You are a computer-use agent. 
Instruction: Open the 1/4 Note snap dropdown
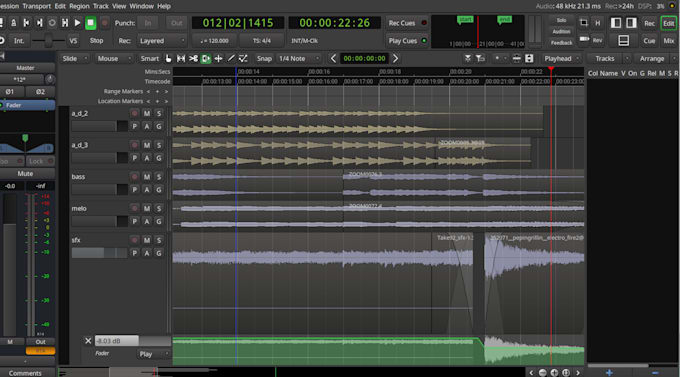click(299, 59)
